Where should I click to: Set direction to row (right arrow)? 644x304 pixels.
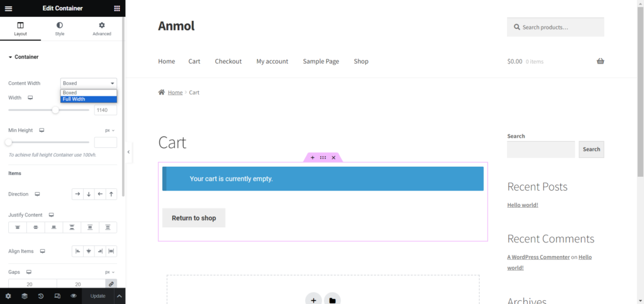tap(77, 194)
